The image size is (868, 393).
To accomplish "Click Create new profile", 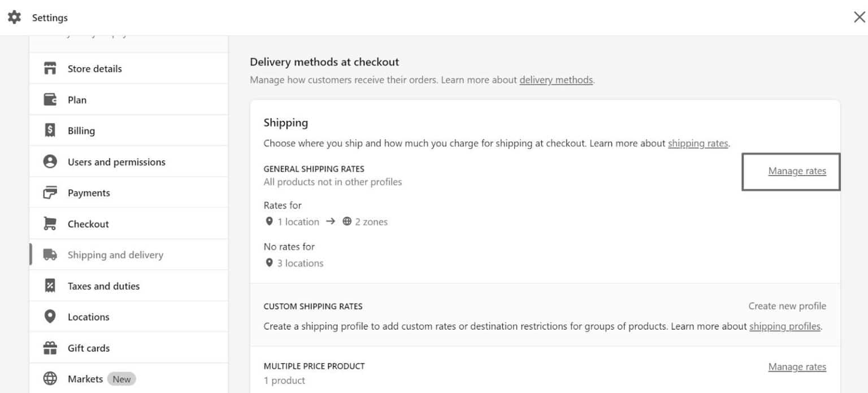I will click(x=787, y=305).
